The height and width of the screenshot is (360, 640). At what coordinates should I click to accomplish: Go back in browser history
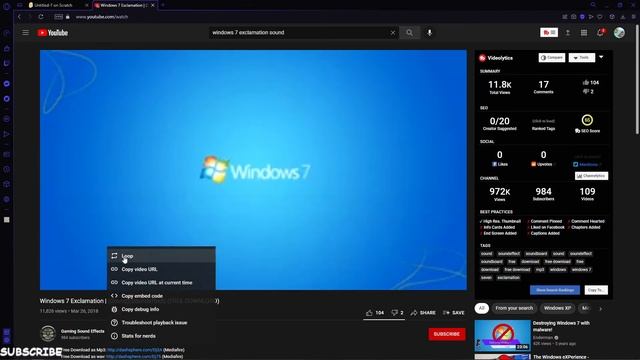point(19,17)
